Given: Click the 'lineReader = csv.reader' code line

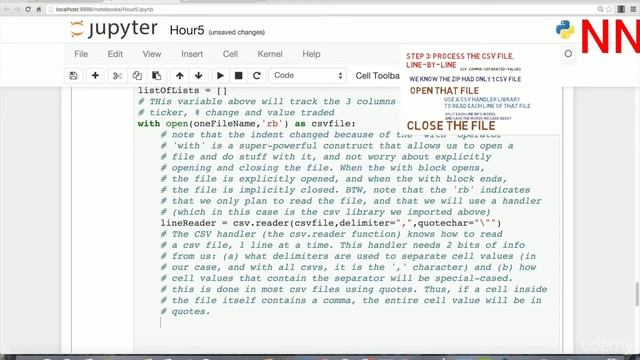Looking at the screenshot, I should (331, 223).
